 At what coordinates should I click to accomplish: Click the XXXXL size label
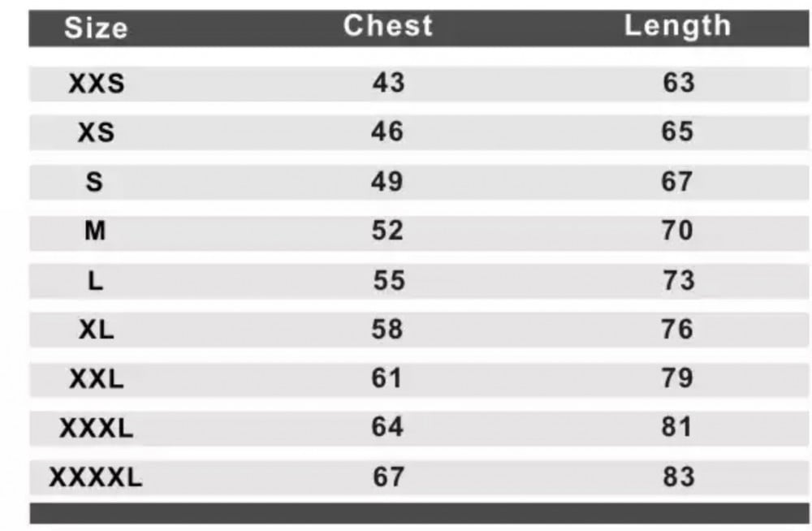tap(96, 477)
